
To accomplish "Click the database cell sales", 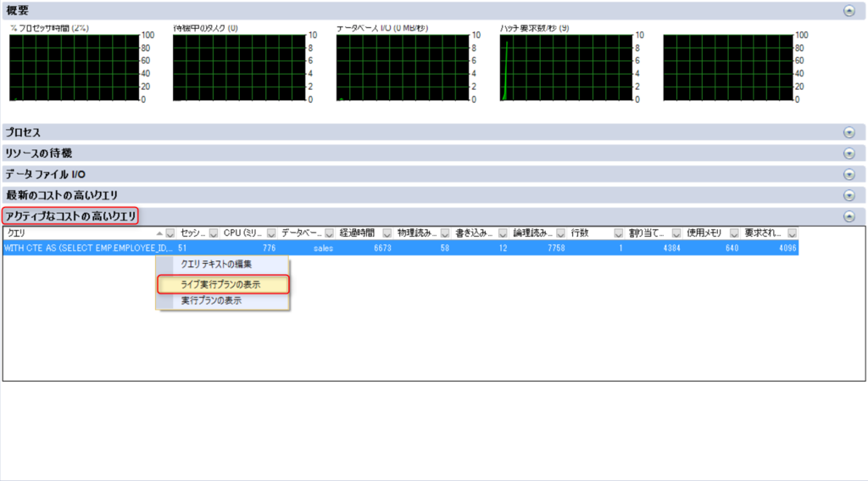I will coord(323,249).
